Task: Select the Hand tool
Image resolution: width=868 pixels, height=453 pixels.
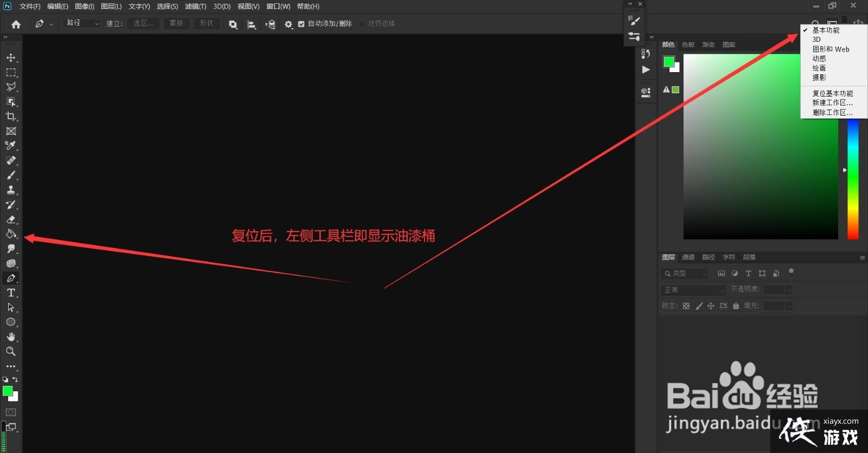Action: tap(11, 337)
